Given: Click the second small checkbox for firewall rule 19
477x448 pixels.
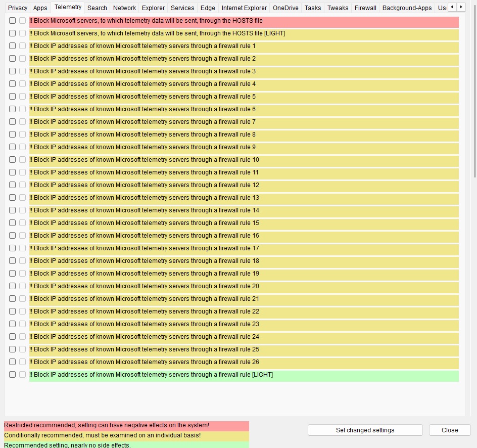Looking at the screenshot, I should coord(22,274).
